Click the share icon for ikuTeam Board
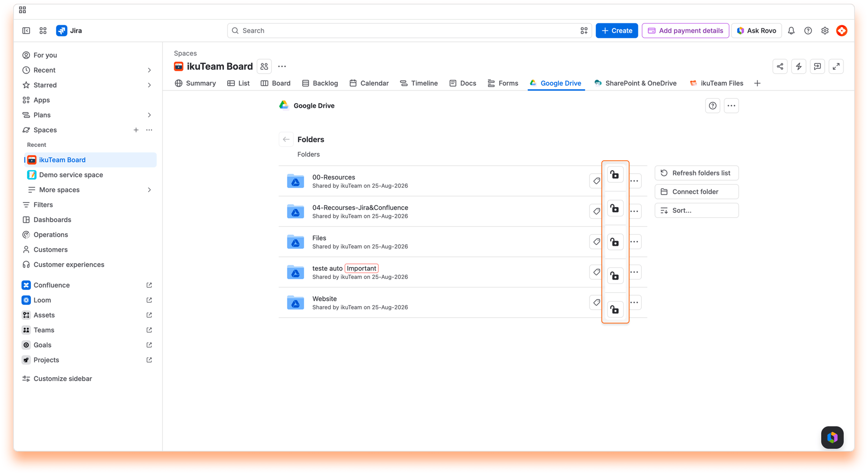 pos(780,66)
